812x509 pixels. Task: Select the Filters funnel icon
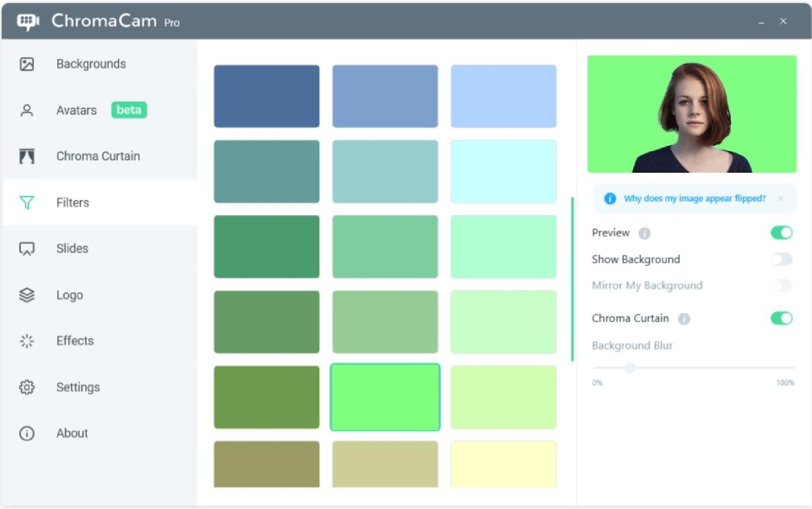26,202
